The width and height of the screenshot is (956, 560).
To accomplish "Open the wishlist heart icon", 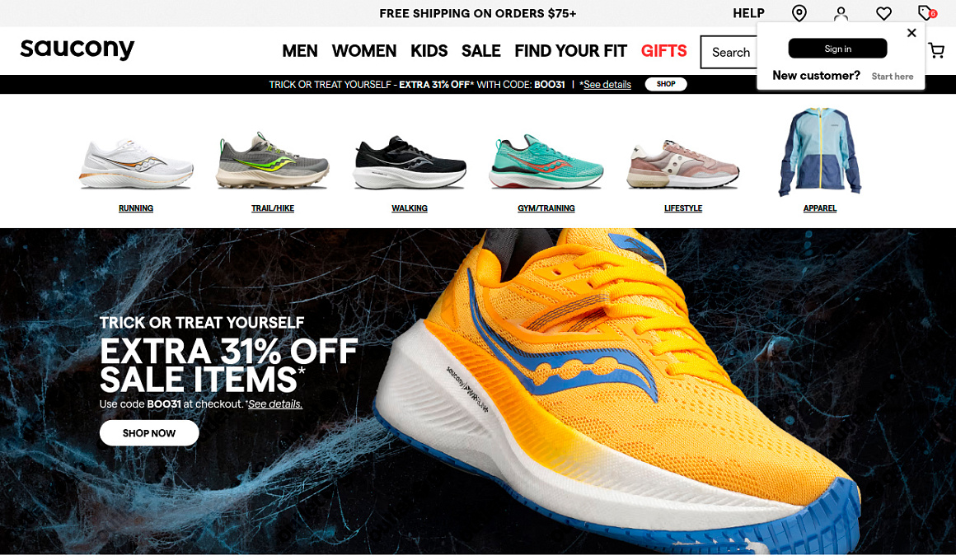I will click(x=883, y=13).
